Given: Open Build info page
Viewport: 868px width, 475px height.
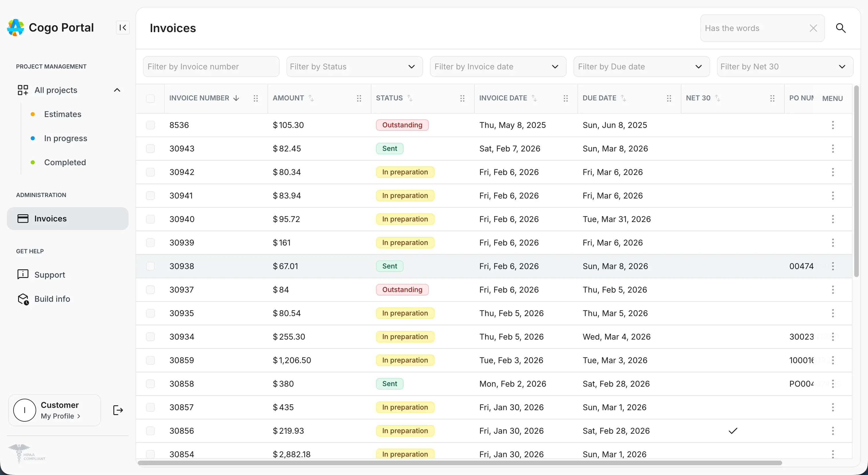Looking at the screenshot, I should click(52, 299).
